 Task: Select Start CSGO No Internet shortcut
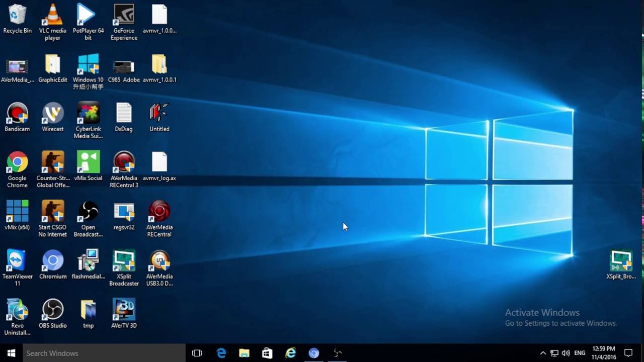53,219
